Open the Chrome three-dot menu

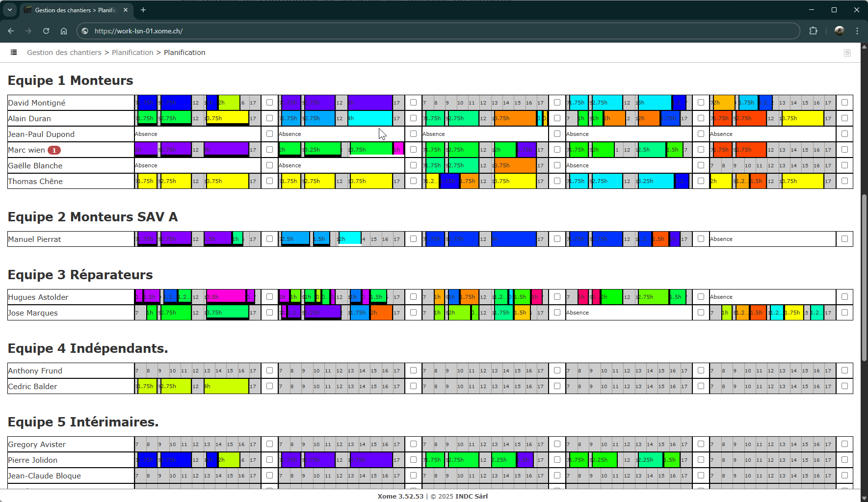click(857, 31)
